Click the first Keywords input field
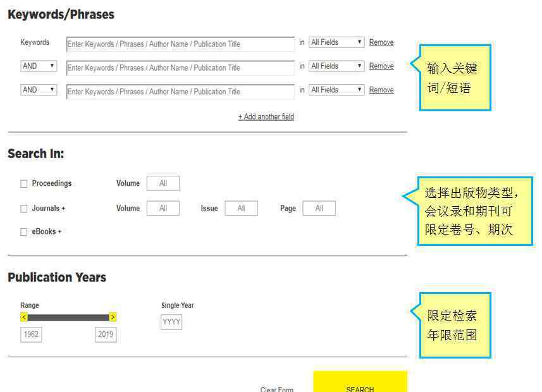The image size is (542, 392). (180, 44)
